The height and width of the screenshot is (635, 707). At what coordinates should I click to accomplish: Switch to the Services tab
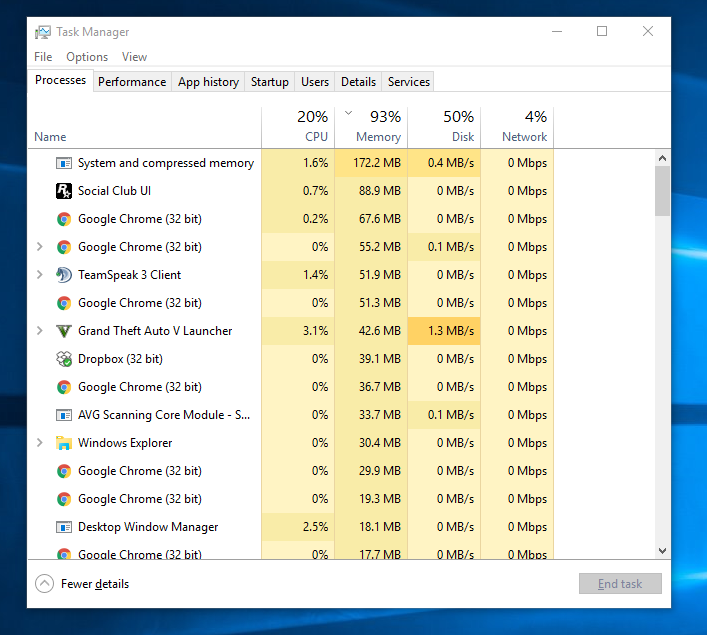(409, 82)
